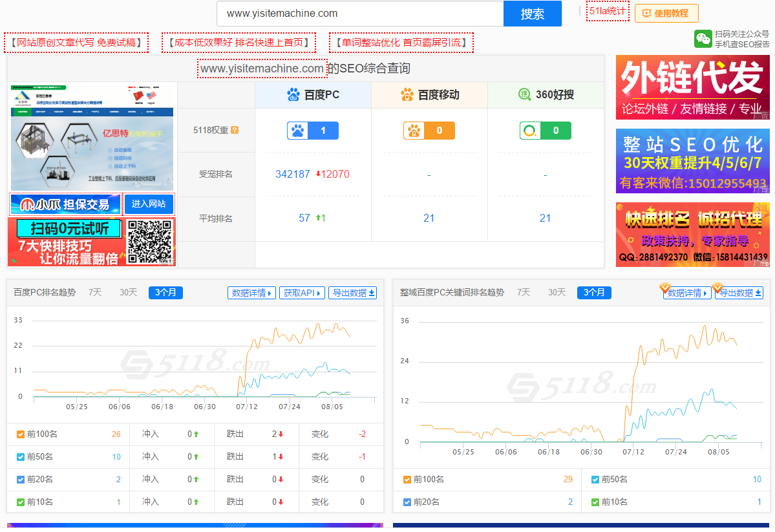Click value 29 in right 前100名 row
Screen dimensions: 775x532
(x=568, y=479)
